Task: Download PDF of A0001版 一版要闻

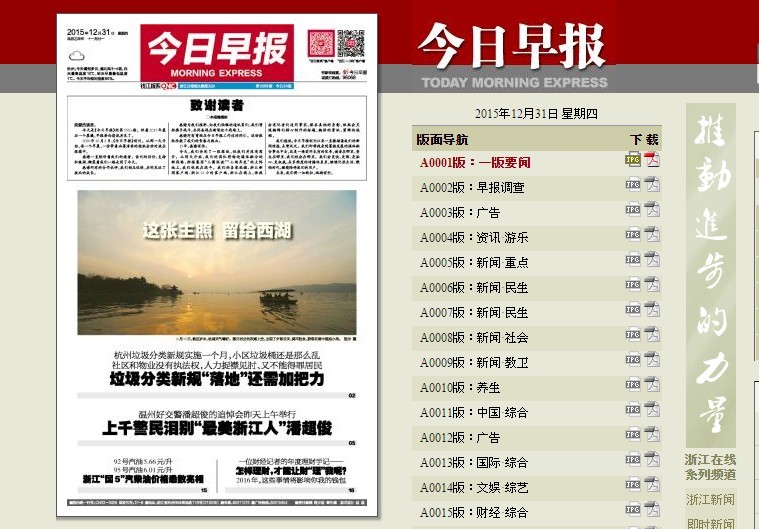Action: [651, 160]
